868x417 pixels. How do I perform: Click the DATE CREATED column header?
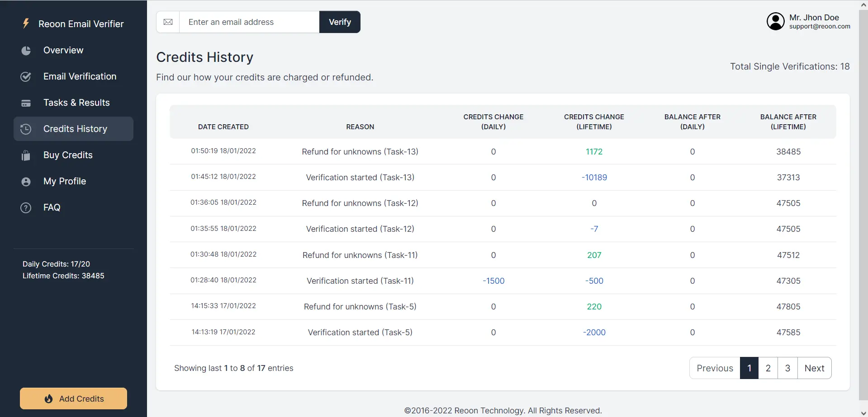tap(223, 127)
